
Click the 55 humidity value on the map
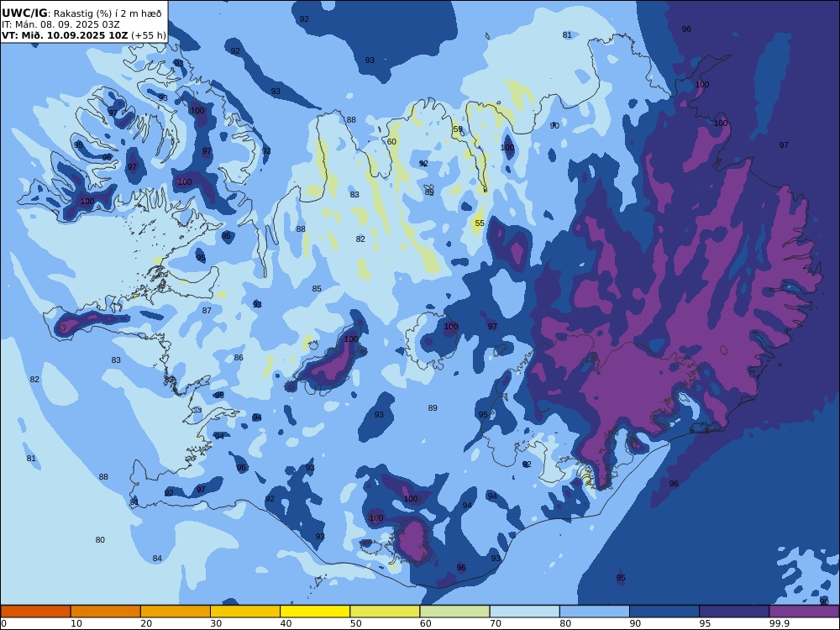tap(480, 223)
